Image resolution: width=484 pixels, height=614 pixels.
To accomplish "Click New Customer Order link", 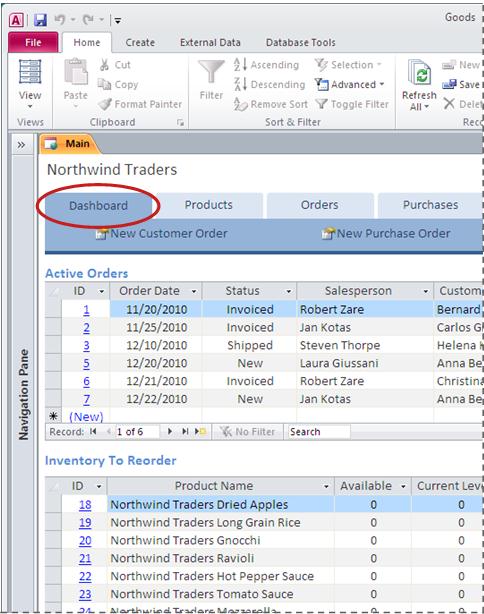I will (x=162, y=234).
